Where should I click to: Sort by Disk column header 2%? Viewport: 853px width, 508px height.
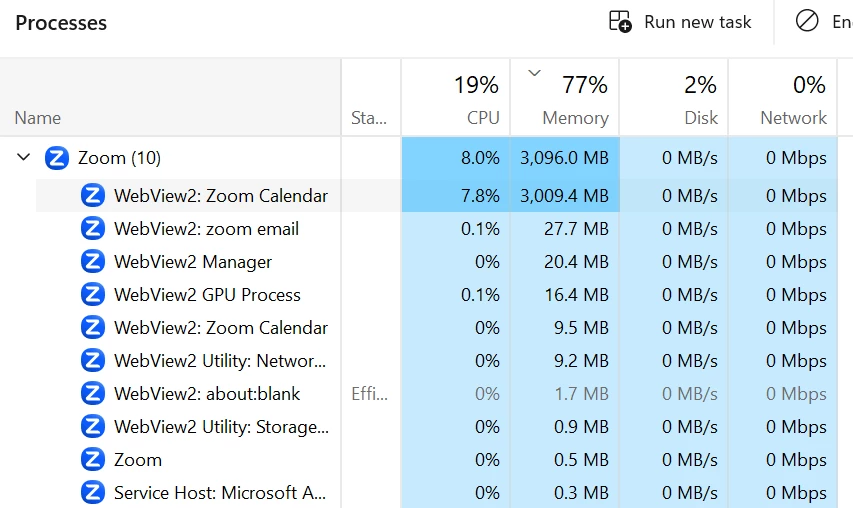[x=673, y=98]
